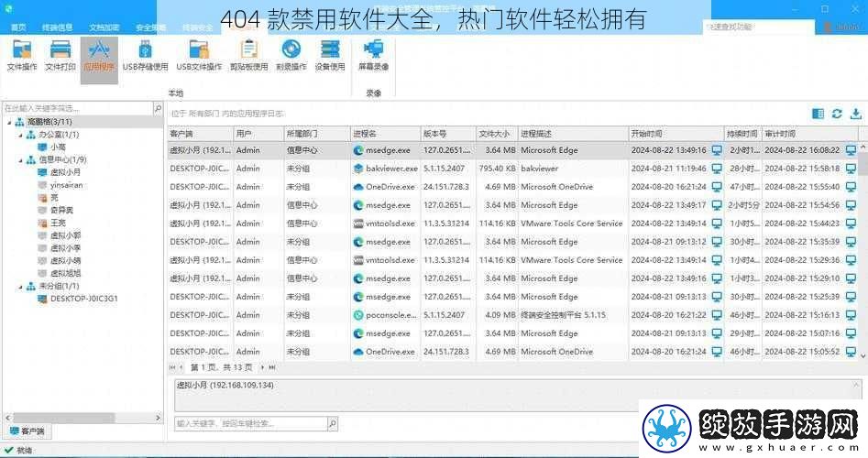The height and width of the screenshot is (458, 868).
Task: Collapse the 未分组(1/1) group
Action: [x=20, y=286]
